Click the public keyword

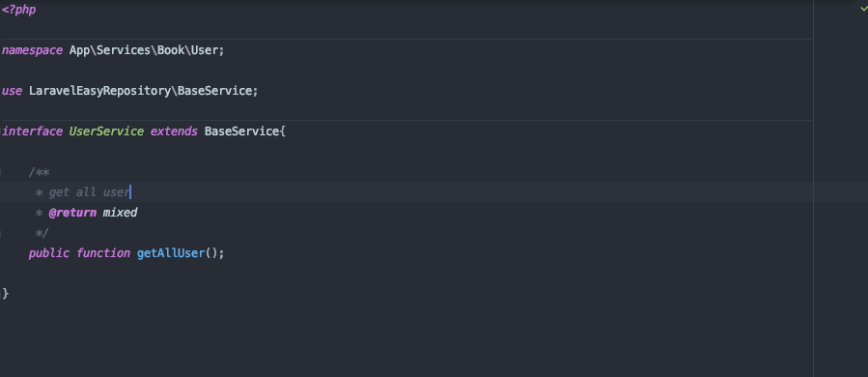click(48, 253)
